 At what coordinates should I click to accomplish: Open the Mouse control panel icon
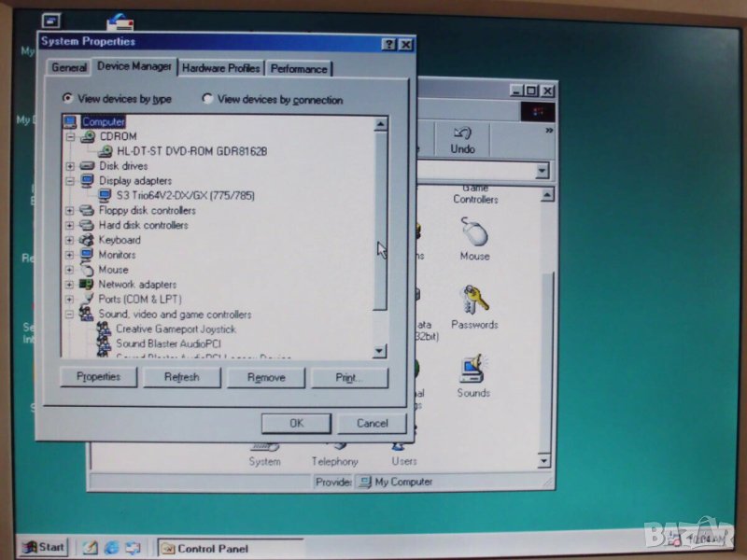click(474, 231)
